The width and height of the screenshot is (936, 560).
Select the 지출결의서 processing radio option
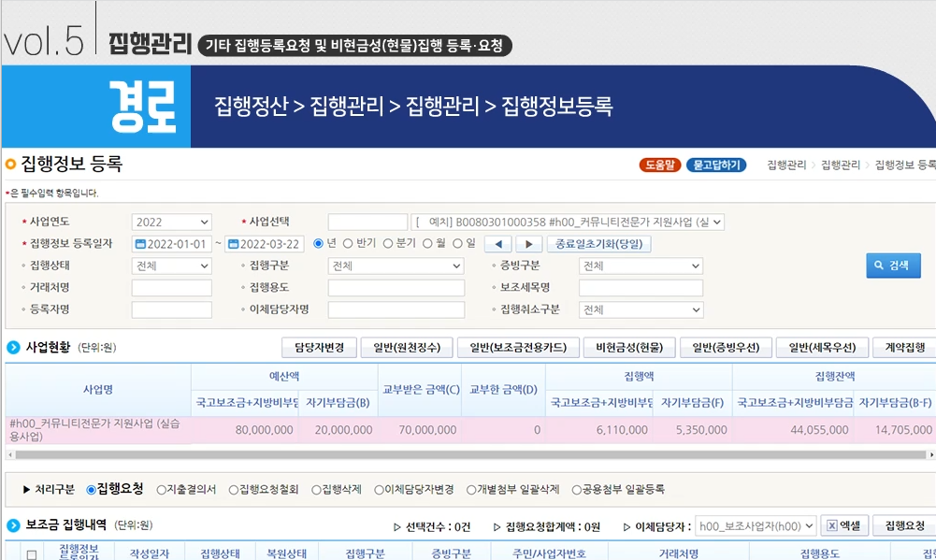pos(161,490)
